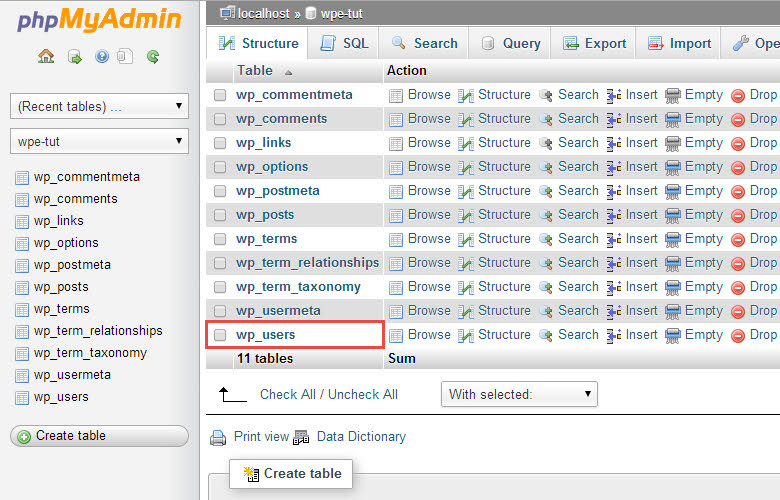Click Empty icon in wp_postmeta row
Viewport: 780px width, 500px height.
(673, 192)
